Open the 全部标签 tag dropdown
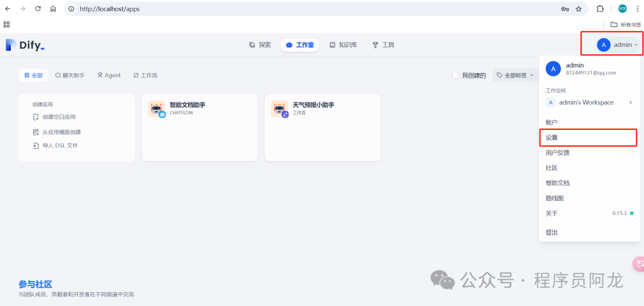This screenshot has width=644, height=306. pyautogui.click(x=515, y=75)
